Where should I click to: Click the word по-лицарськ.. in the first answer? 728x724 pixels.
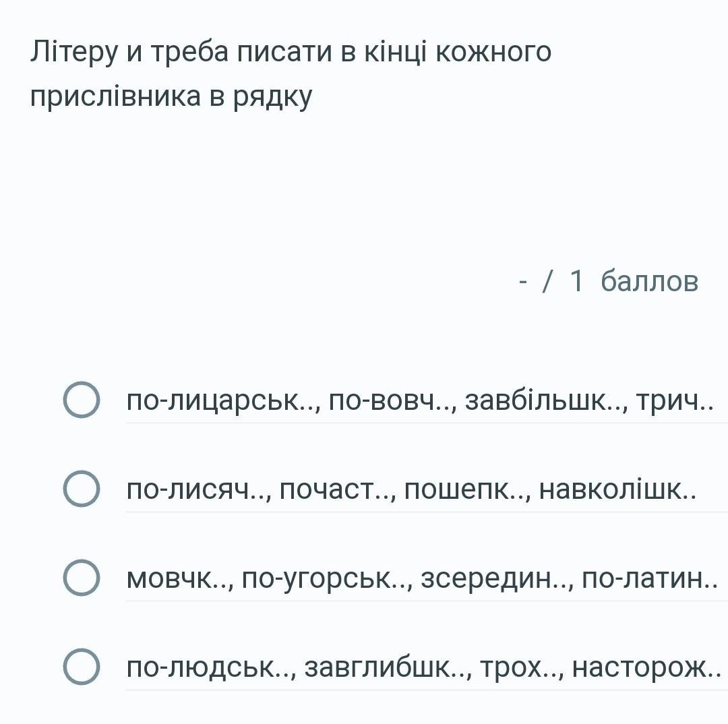(x=223, y=401)
